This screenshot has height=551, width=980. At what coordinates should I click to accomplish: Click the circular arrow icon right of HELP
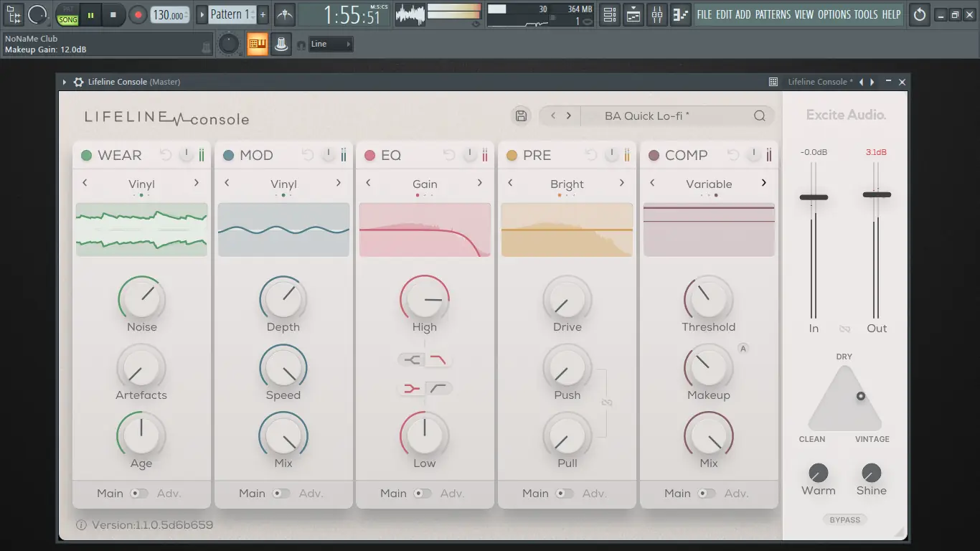click(919, 14)
